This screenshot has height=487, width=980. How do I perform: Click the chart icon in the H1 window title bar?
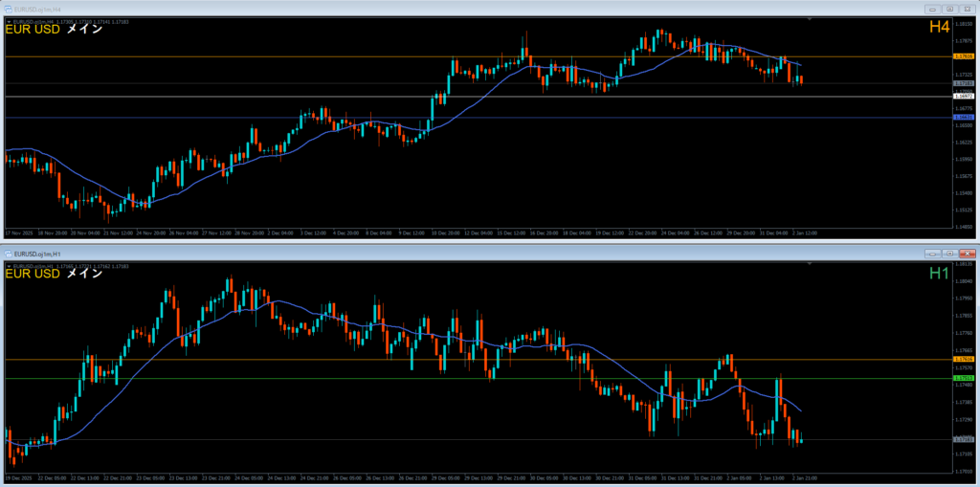coord(8,254)
